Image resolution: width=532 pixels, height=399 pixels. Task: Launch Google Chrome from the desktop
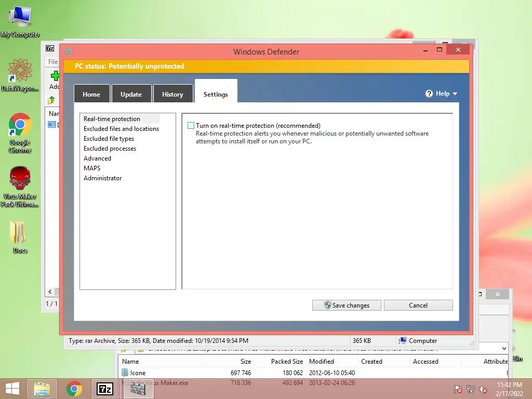(x=20, y=133)
